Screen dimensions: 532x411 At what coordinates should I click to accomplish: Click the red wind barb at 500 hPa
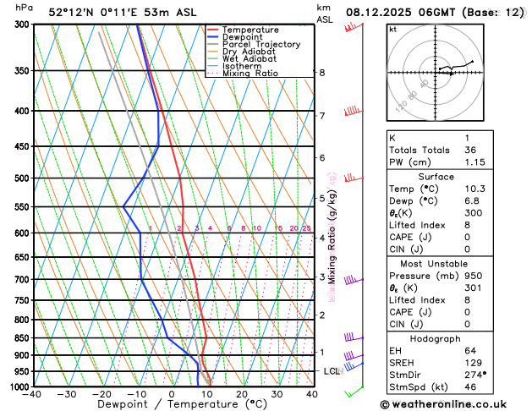[354, 178]
